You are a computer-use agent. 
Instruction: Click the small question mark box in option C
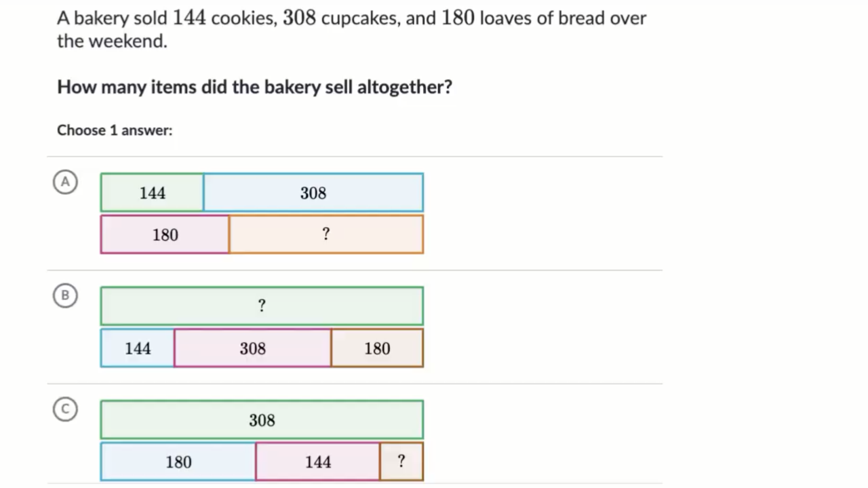coord(401,462)
